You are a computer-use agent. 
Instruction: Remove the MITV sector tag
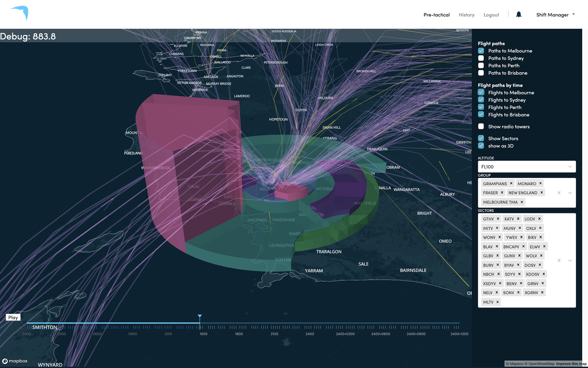point(497,228)
